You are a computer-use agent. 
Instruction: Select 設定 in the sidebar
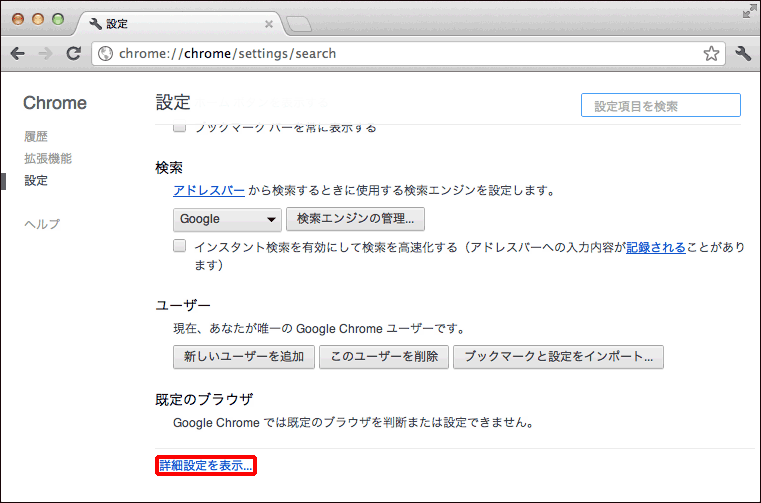pyautogui.click(x=36, y=181)
